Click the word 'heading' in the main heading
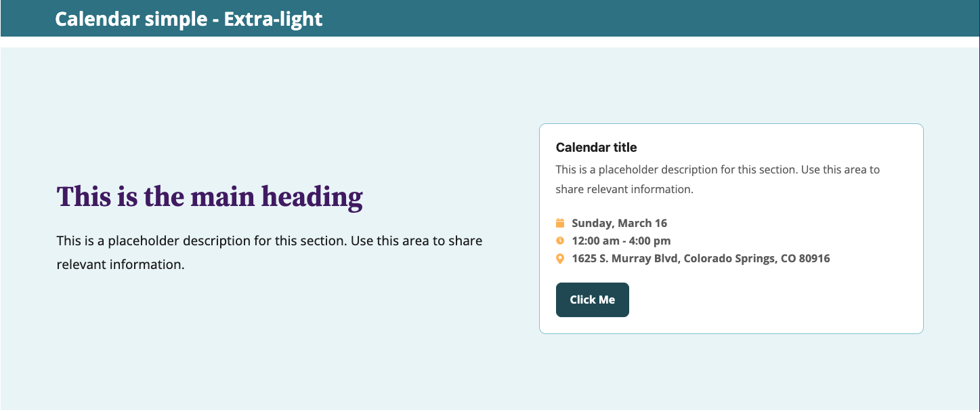This screenshot has width=980, height=412. (x=312, y=197)
